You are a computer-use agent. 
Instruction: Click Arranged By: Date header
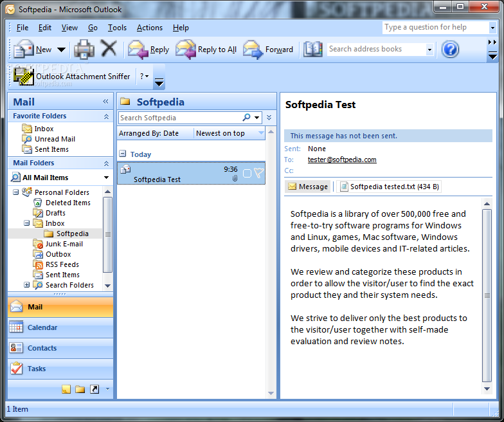tap(148, 133)
